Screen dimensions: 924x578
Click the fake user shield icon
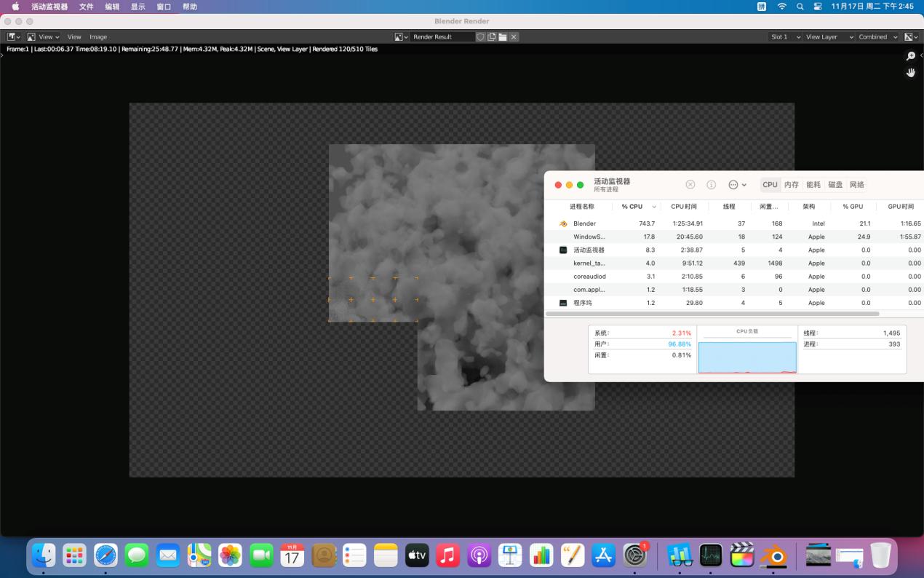coord(480,37)
